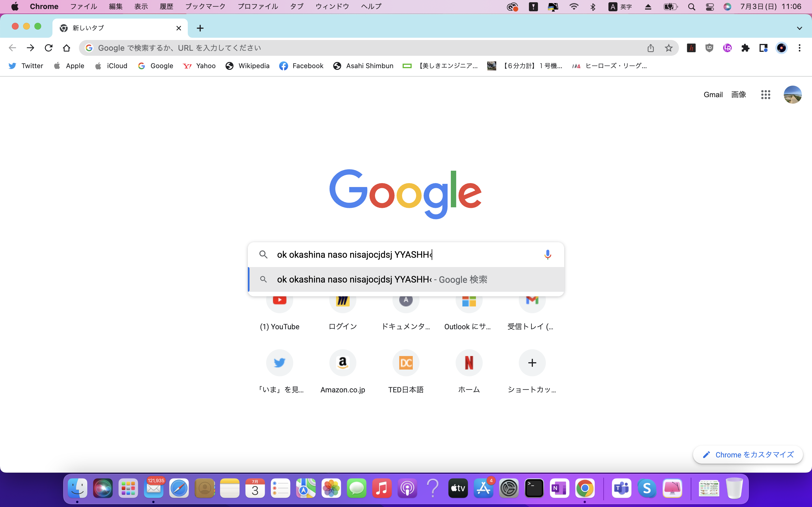The width and height of the screenshot is (812, 507).
Task: Open the Google apps grid
Action: (x=765, y=95)
